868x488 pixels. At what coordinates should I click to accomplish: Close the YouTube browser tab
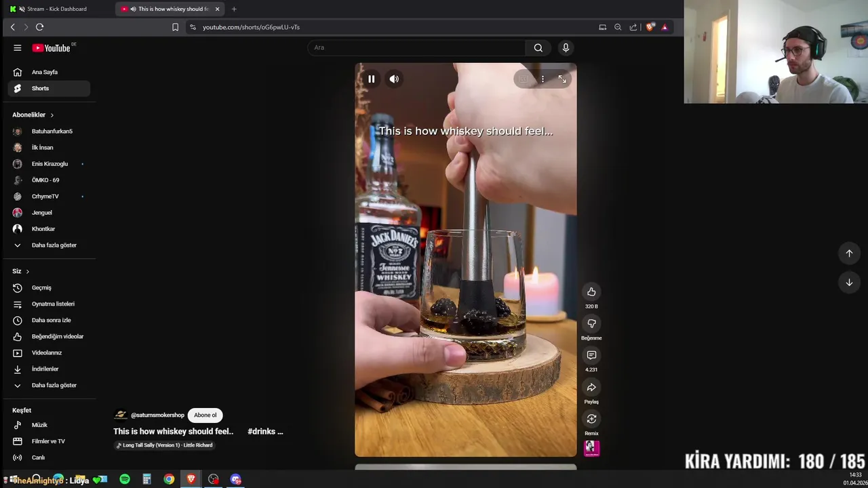tap(217, 9)
